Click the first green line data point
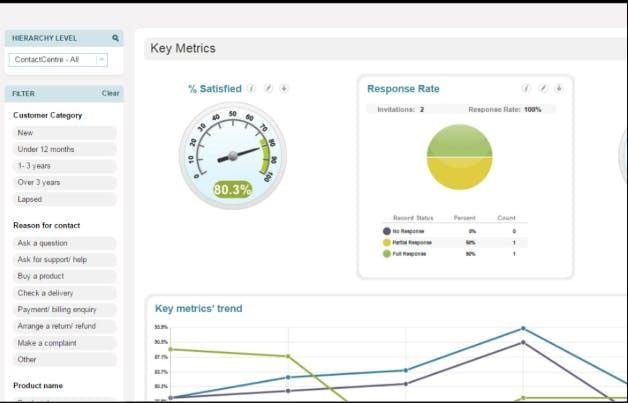Viewport: 628px width, 403px height. coord(171,349)
